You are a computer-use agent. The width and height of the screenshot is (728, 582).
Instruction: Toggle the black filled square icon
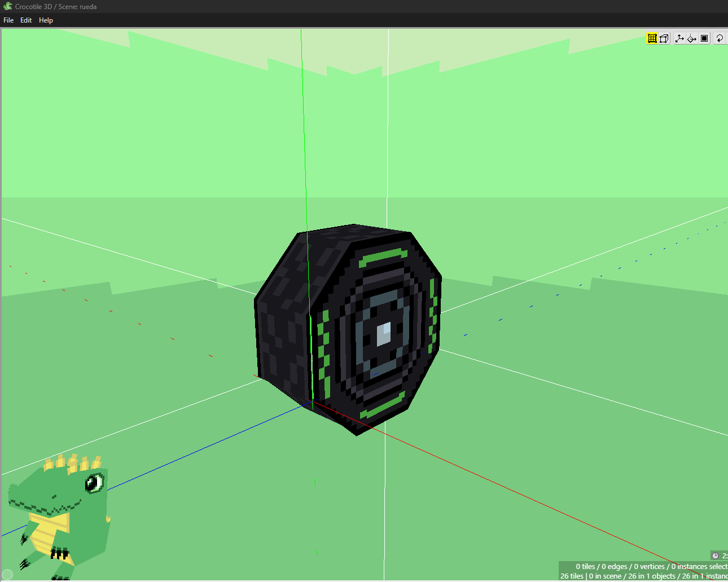click(704, 38)
